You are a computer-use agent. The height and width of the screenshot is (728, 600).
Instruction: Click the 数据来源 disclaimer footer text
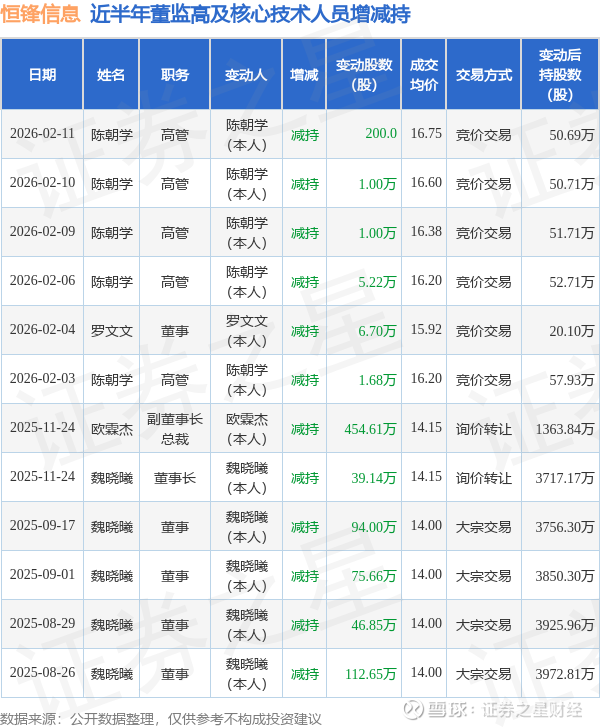[x=161, y=719]
